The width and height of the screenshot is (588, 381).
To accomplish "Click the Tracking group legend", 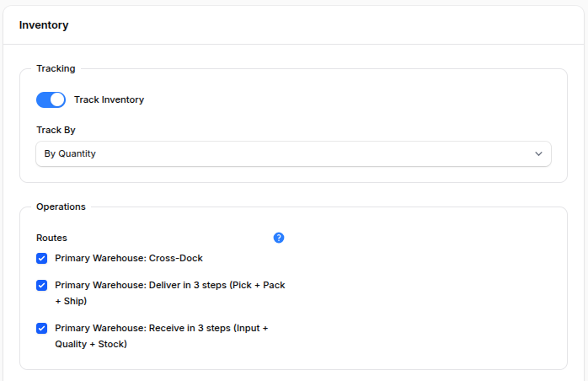I will (56, 68).
